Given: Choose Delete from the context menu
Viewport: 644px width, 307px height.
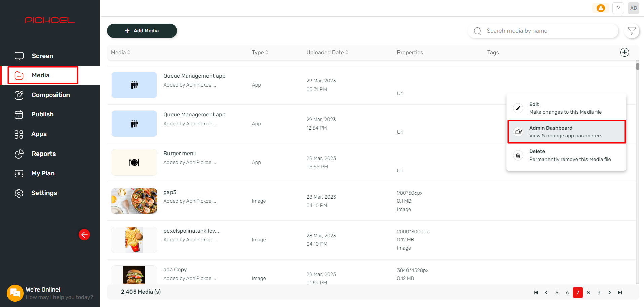Looking at the screenshot, I should (x=566, y=155).
